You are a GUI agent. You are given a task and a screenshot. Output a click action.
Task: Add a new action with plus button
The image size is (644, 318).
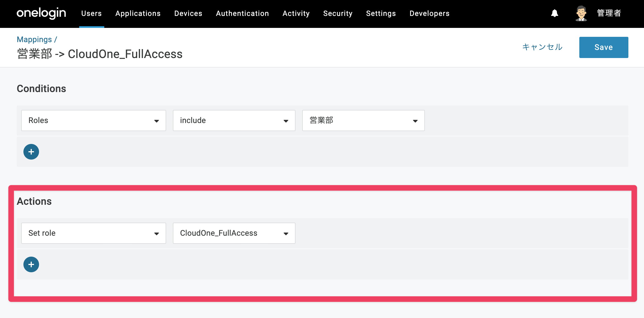[x=31, y=264]
